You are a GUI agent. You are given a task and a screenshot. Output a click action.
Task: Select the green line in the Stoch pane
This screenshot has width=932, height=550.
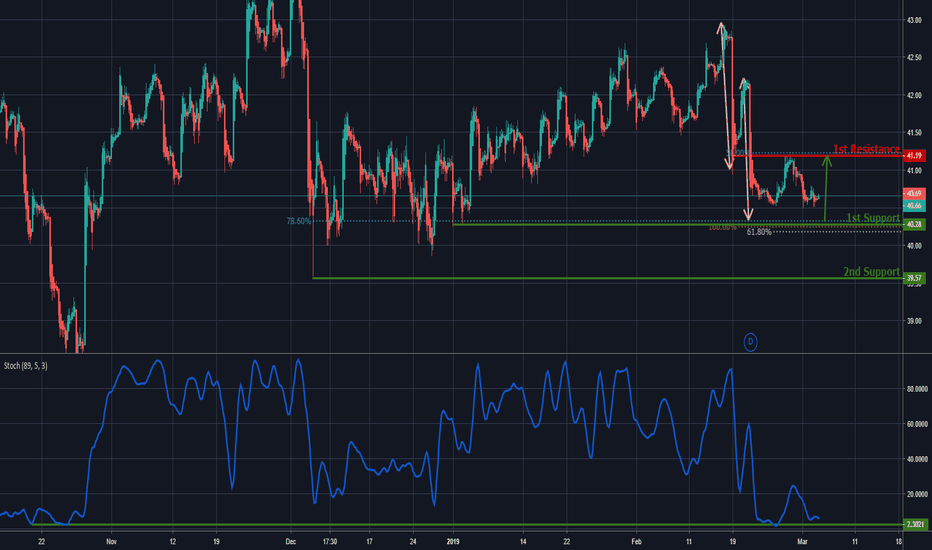[x=468, y=524]
